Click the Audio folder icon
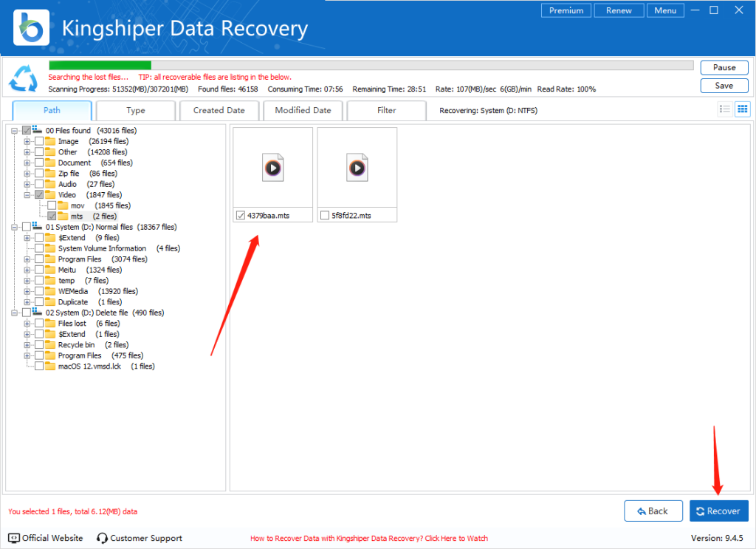 [50, 184]
